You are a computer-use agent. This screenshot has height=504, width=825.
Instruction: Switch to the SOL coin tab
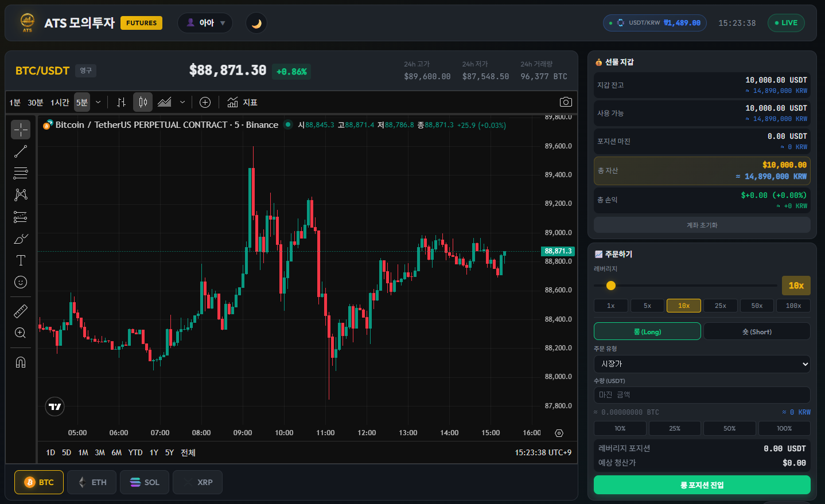144,482
